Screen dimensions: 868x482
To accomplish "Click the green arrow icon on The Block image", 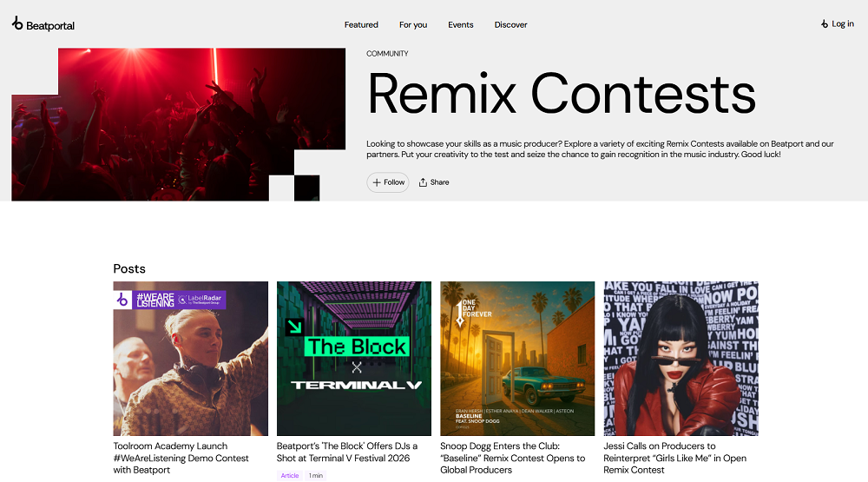I will (x=294, y=327).
